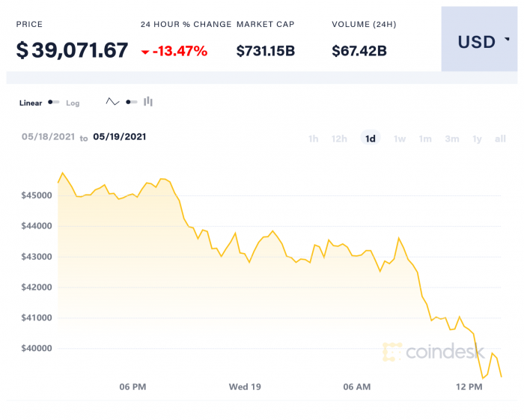Toggle the Linear/Log scale switch

point(54,103)
